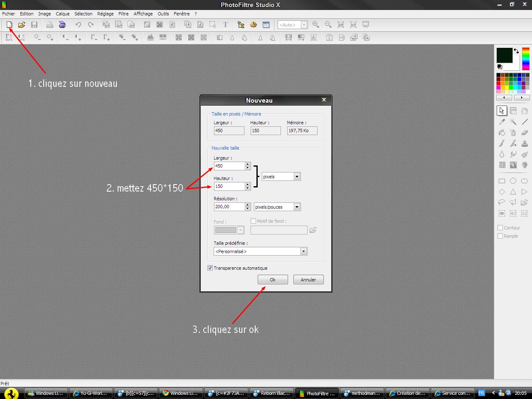The width and height of the screenshot is (532, 399).
Task: Click the Redo arrow icon
Action: 91,25
